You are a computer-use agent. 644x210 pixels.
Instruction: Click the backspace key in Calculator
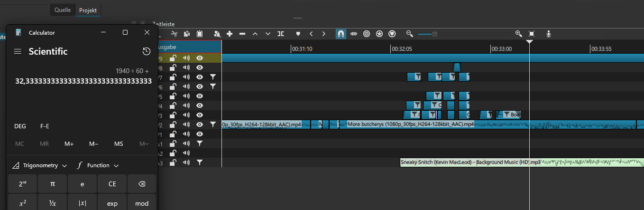coord(142,183)
